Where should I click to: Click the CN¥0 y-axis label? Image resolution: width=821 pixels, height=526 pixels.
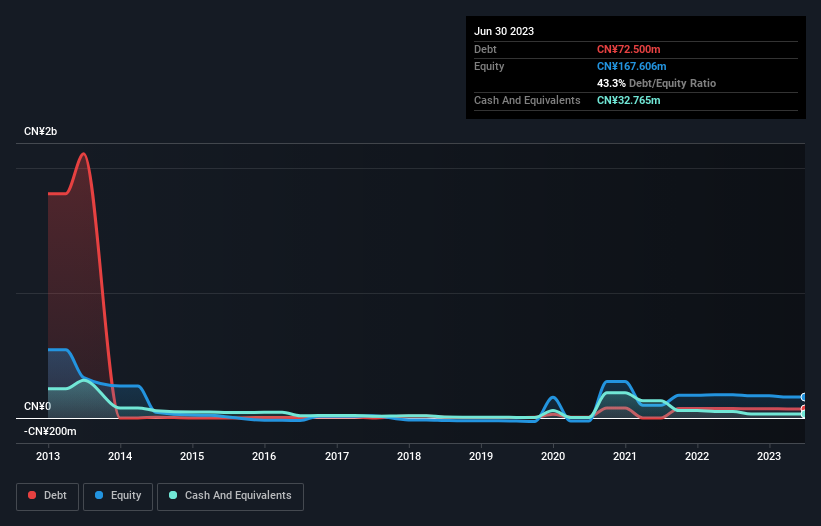coord(37,407)
